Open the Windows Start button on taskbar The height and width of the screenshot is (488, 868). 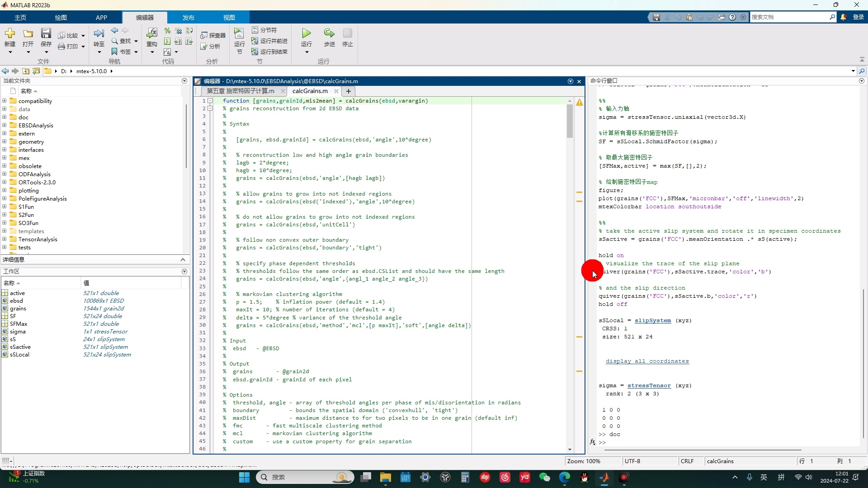[244, 477]
